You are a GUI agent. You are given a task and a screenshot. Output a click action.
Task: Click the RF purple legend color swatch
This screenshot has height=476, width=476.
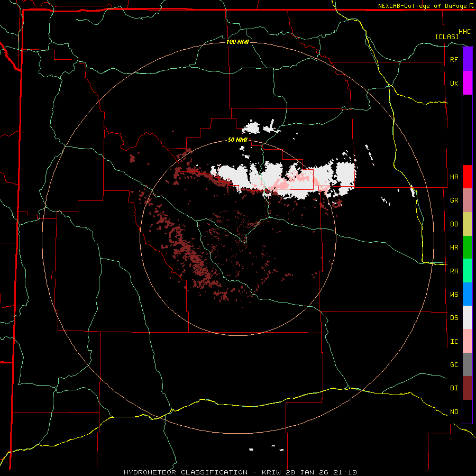point(467,59)
